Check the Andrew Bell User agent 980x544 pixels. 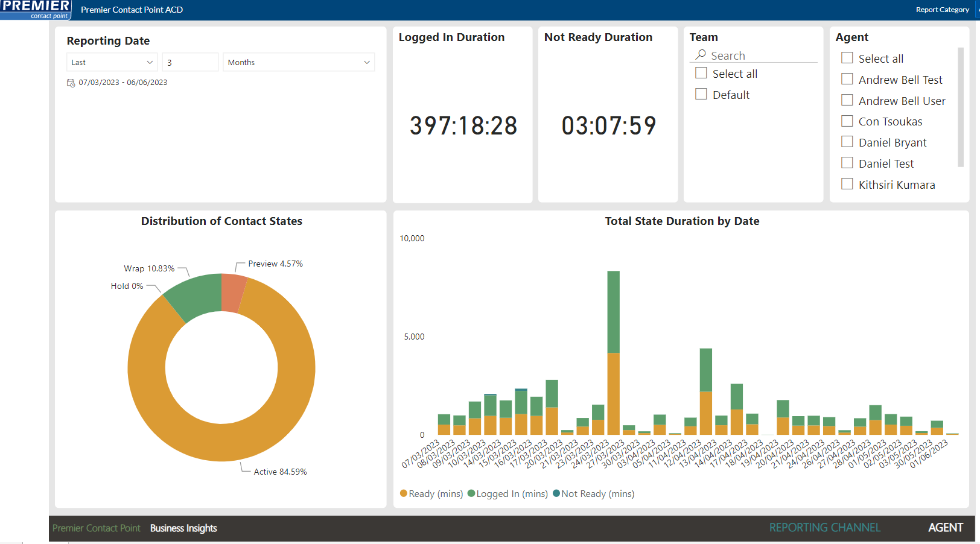pyautogui.click(x=847, y=100)
